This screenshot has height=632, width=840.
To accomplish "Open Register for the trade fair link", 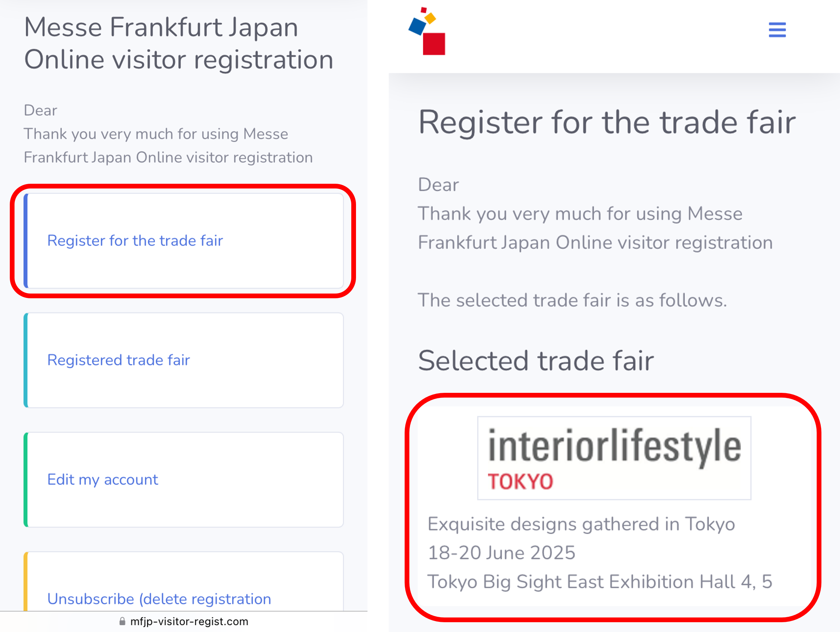I will coord(135,241).
